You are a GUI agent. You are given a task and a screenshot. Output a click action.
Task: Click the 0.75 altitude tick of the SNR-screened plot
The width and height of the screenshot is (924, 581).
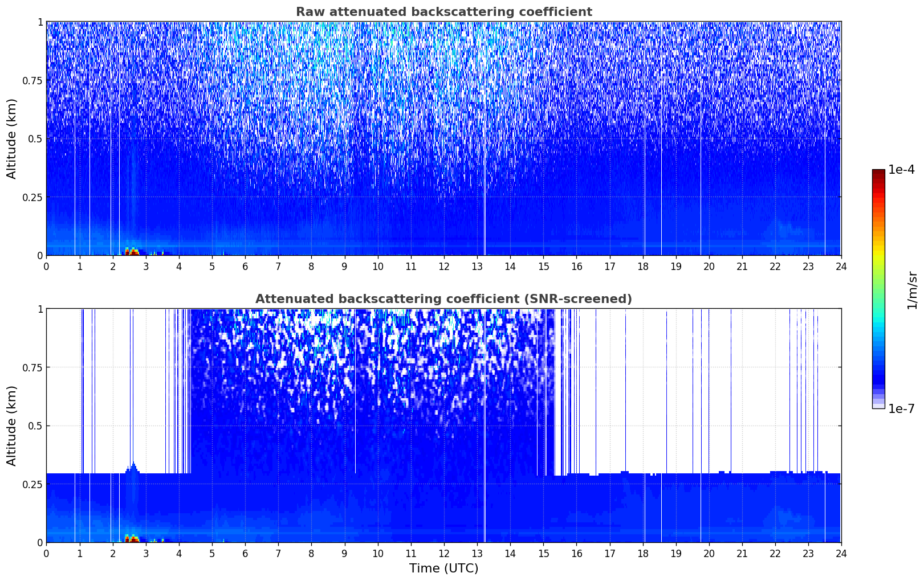coord(32,367)
